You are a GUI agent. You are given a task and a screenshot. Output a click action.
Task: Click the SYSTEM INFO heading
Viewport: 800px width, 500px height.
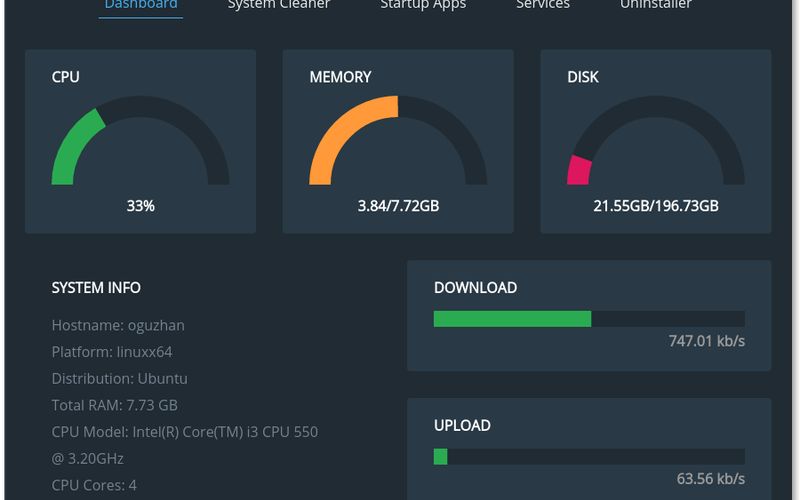pos(96,288)
